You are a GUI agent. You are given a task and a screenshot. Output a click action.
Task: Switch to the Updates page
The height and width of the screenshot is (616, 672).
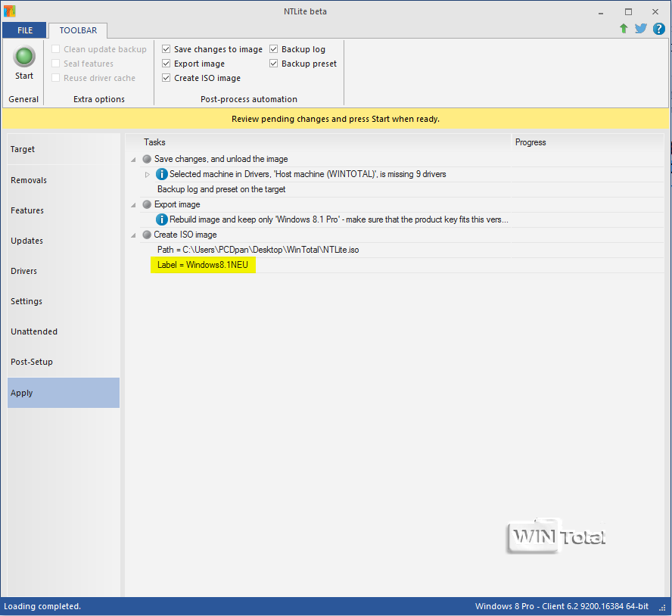tap(64, 241)
